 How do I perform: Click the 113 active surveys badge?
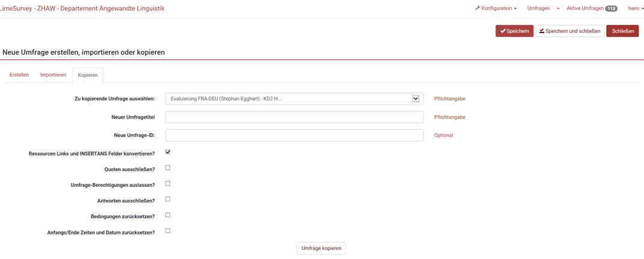click(611, 8)
